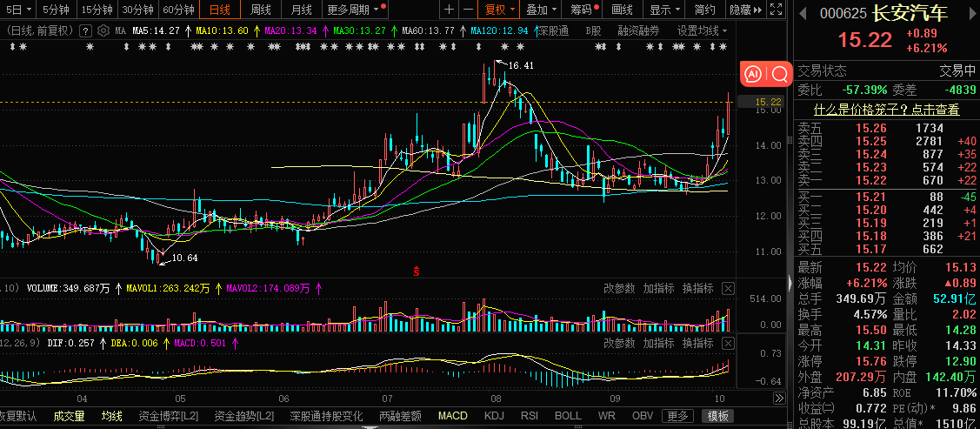
Task: Click 卖一 15.22 ask order row
Action: [886, 181]
